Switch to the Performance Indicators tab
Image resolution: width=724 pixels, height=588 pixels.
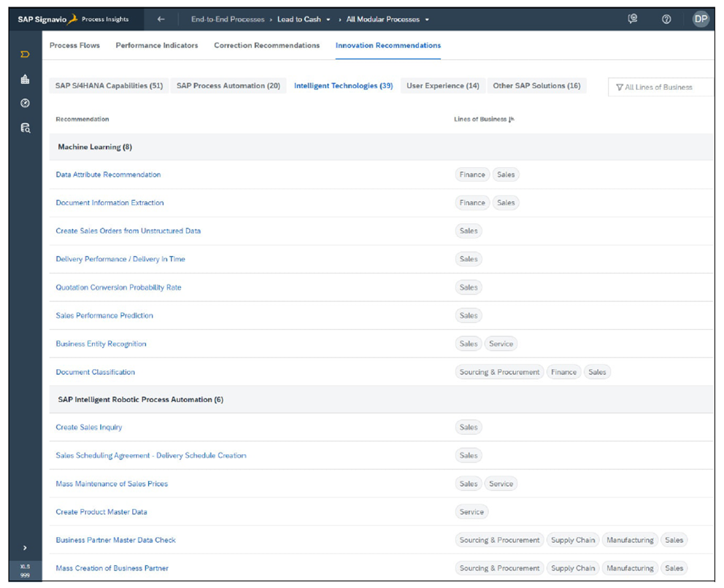pyautogui.click(x=156, y=45)
